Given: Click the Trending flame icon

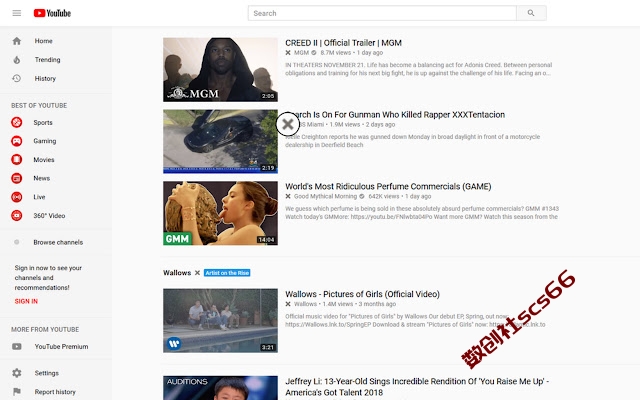Looking at the screenshot, I should tap(17, 60).
